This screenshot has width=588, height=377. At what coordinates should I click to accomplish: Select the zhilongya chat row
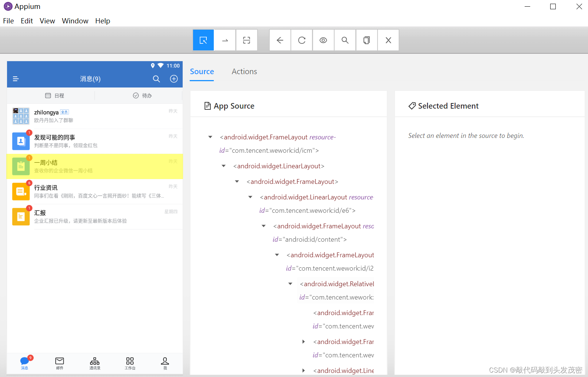coord(95,116)
